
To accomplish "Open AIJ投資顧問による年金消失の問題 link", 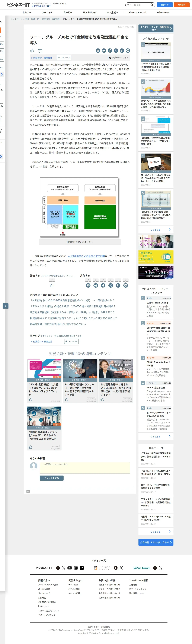I will [87, 256].
